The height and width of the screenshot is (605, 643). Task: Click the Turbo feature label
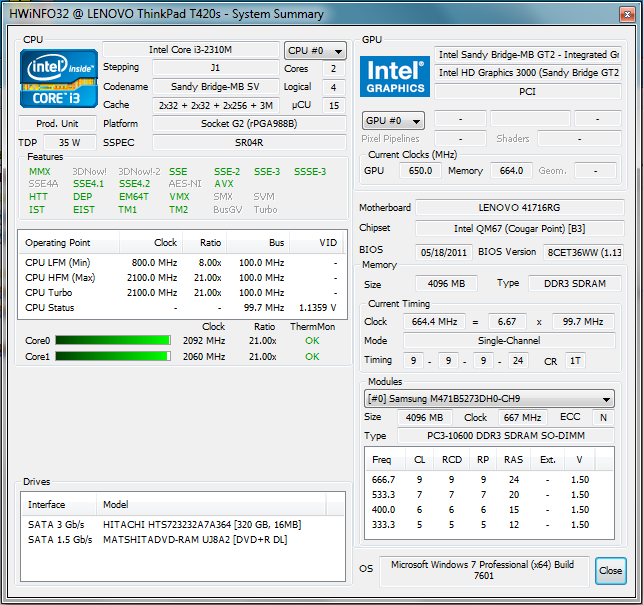coord(265,210)
